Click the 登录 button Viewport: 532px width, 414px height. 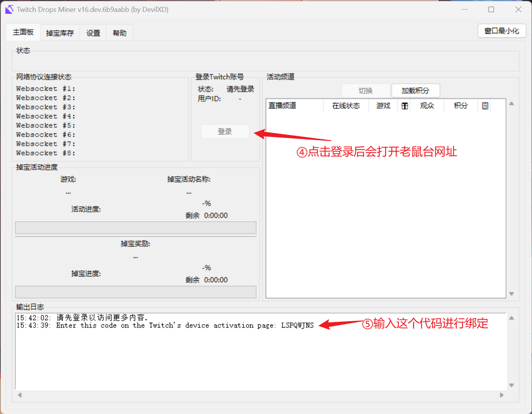pos(225,131)
